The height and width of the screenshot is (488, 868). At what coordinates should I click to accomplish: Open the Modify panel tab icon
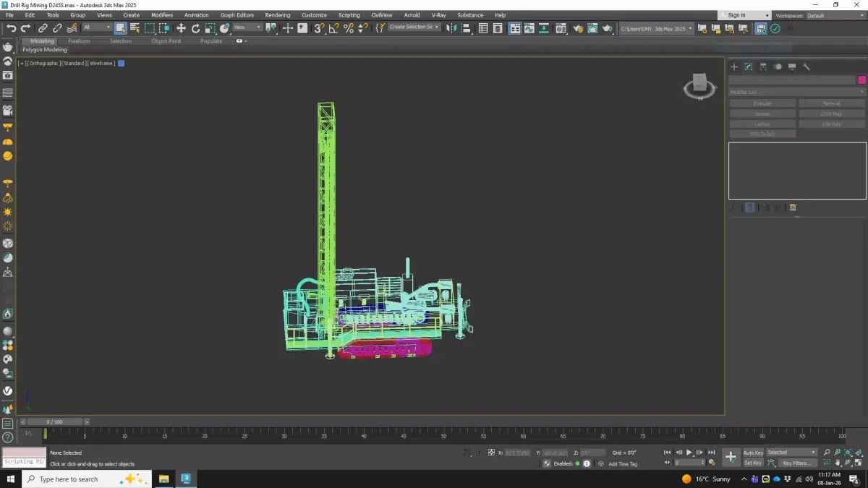coord(749,67)
